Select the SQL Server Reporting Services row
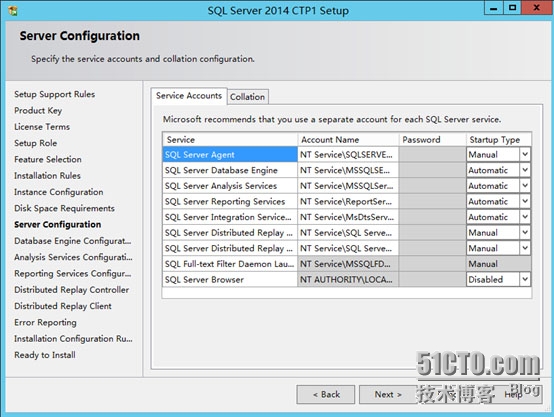Screen dimensions: 554x417 click(x=230, y=201)
